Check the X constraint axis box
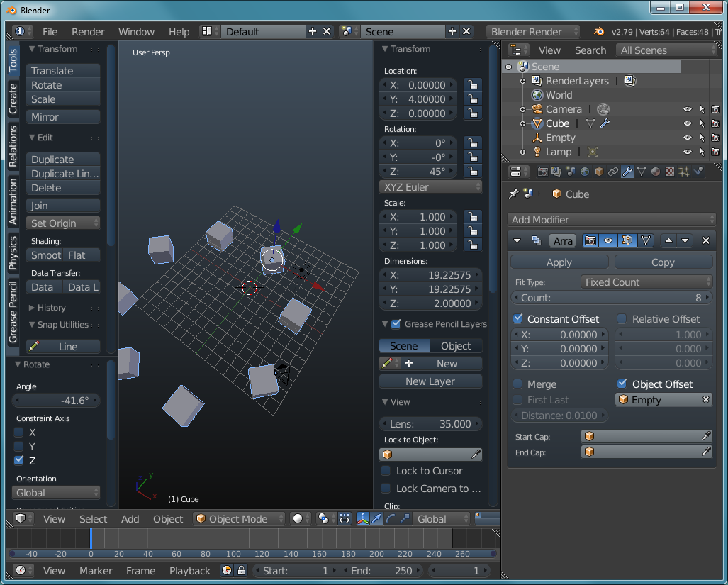Screen dimensions: 728x585 18,433
